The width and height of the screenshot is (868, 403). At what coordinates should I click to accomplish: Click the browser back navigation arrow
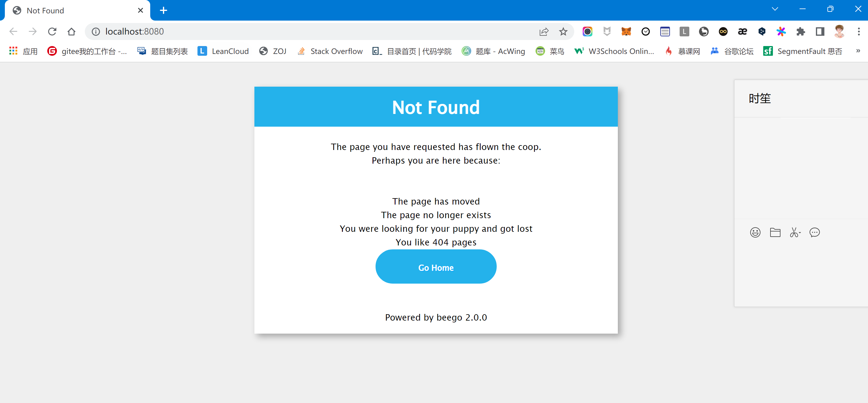tap(13, 32)
